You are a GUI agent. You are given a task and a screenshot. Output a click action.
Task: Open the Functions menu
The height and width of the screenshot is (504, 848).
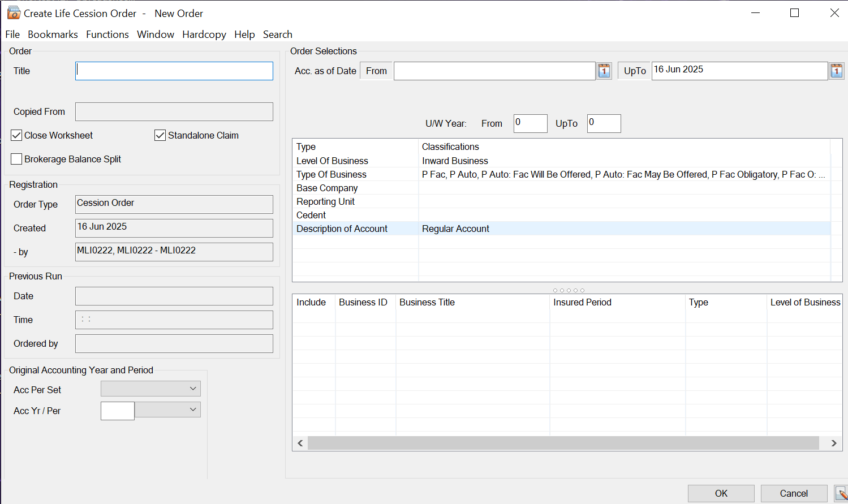(107, 35)
